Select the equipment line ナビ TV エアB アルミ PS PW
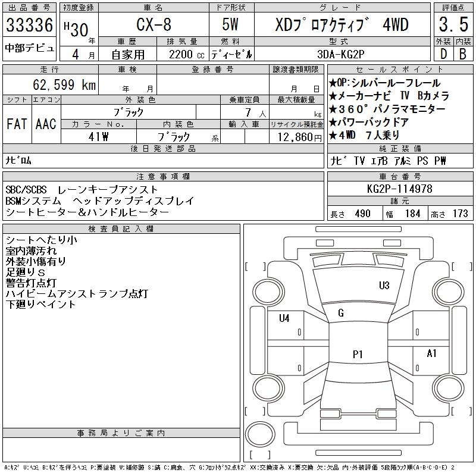 [x=388, y=161]
